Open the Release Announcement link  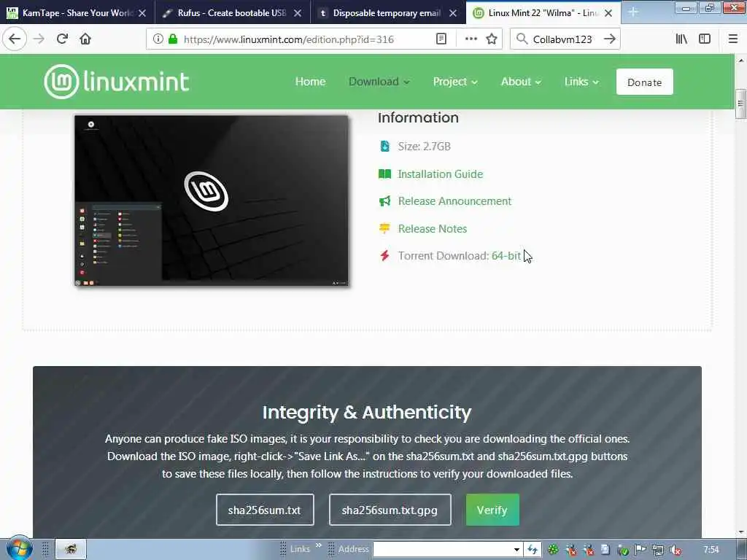point(454,201)
